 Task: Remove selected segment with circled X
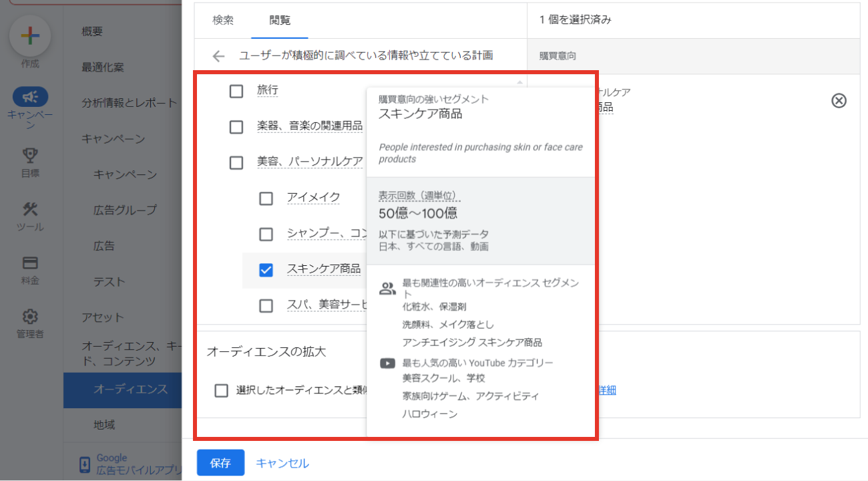[839, 100]
